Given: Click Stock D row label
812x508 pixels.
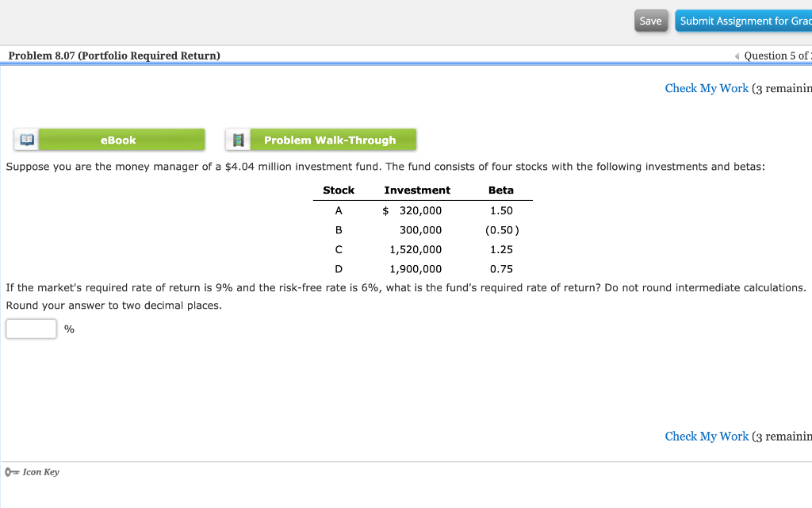Looking at the screenshot, I should (339, 269).
